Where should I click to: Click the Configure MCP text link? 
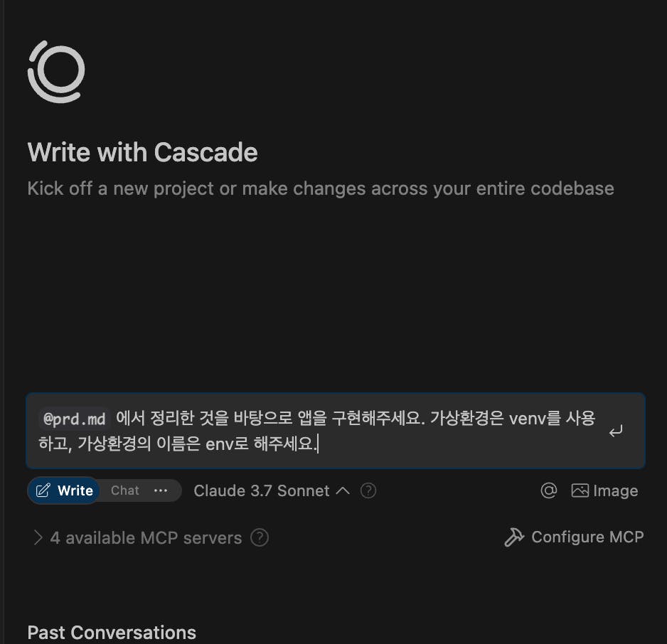tap(587, 537)
